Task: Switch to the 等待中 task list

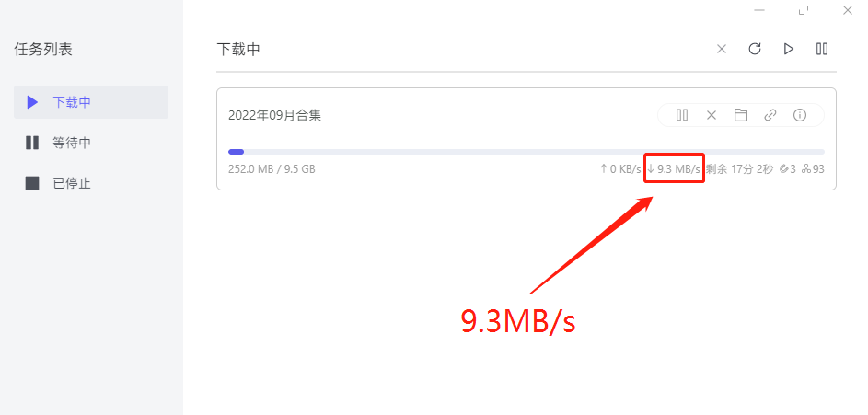Action: click(x=91, y=143)
